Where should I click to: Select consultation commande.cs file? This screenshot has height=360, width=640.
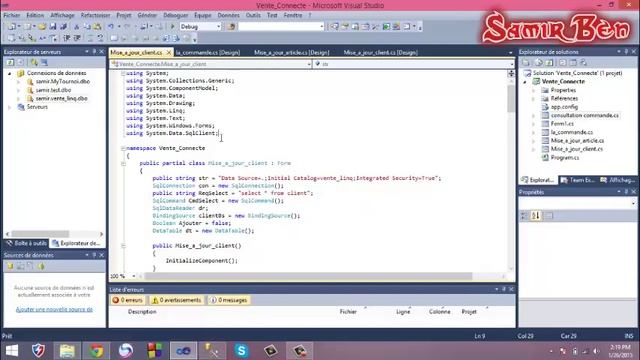tap(584, 116)
